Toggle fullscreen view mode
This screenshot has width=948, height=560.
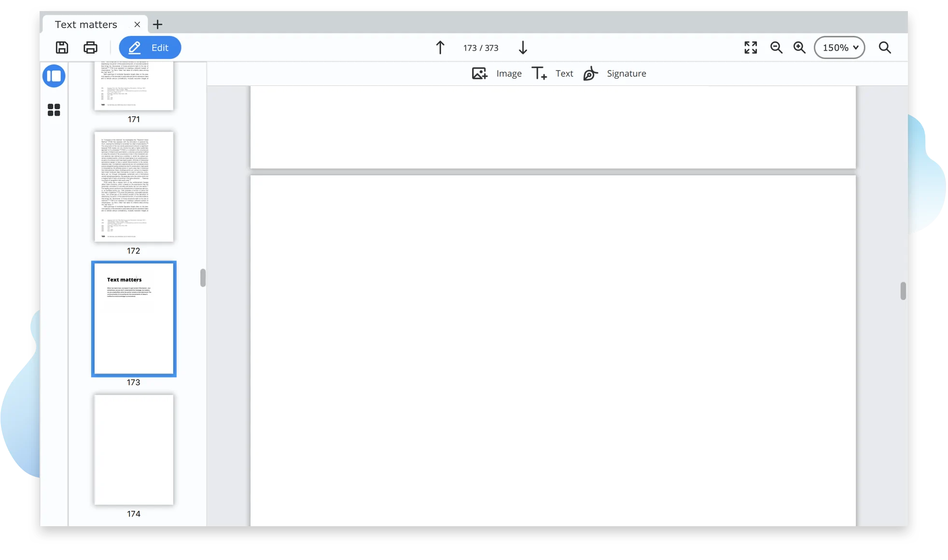point(750,47)
